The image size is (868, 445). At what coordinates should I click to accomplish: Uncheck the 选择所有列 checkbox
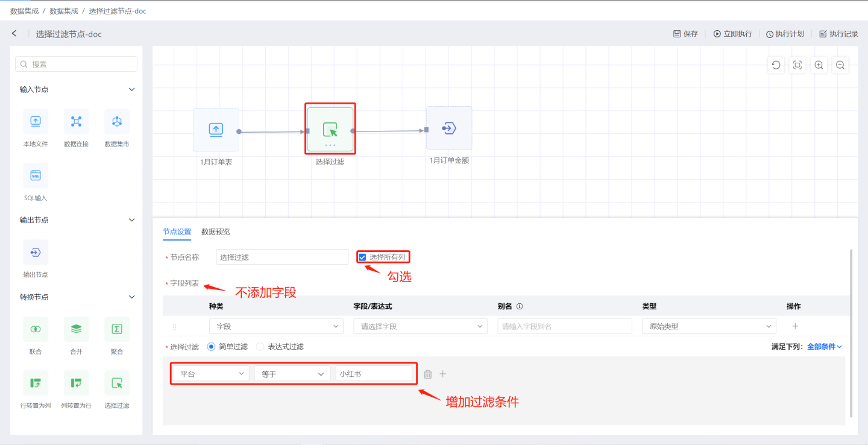point(362,257)
